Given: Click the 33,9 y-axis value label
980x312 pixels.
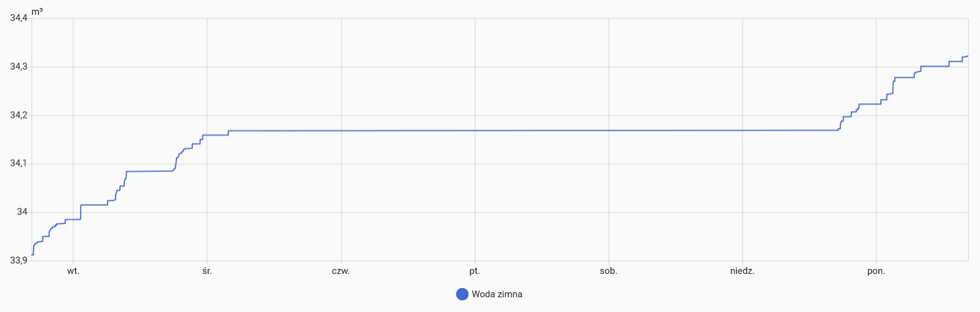Looking at the screenshot, I should pyautogui.click(x=18, y=260).
